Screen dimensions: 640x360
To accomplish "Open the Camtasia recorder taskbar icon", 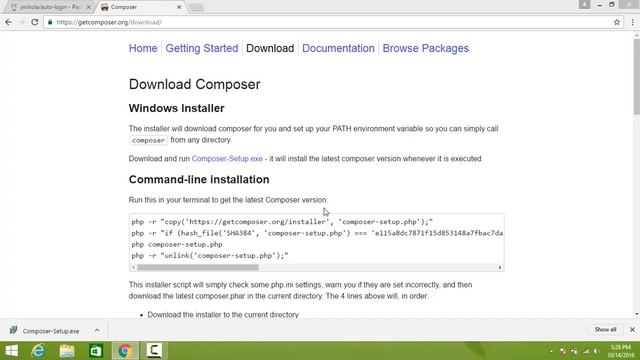I will (154, 351).
